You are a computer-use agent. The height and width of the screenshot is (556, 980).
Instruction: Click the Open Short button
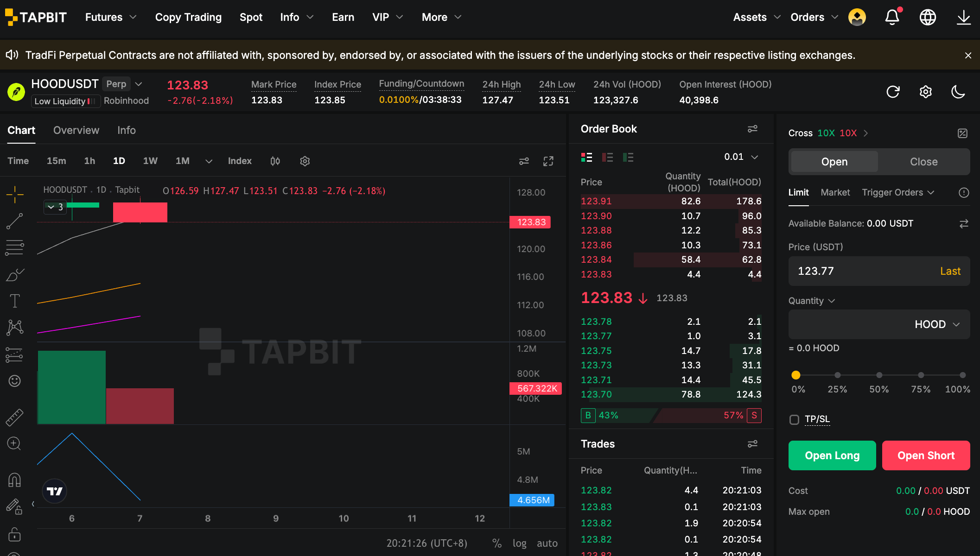click(926, 455)
